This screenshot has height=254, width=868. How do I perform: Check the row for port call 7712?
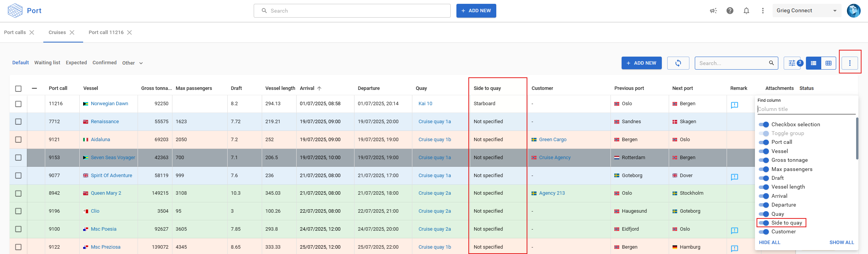click(x=18, y=122)
